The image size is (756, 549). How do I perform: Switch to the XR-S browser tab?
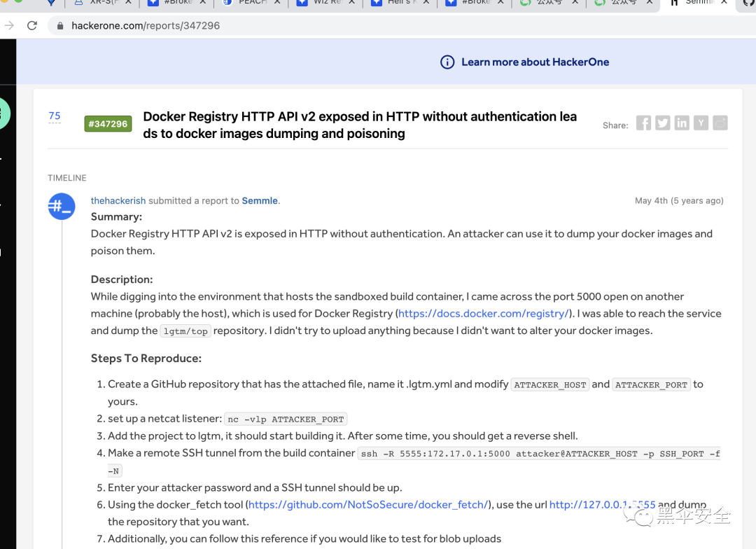(x=102, y=3)
